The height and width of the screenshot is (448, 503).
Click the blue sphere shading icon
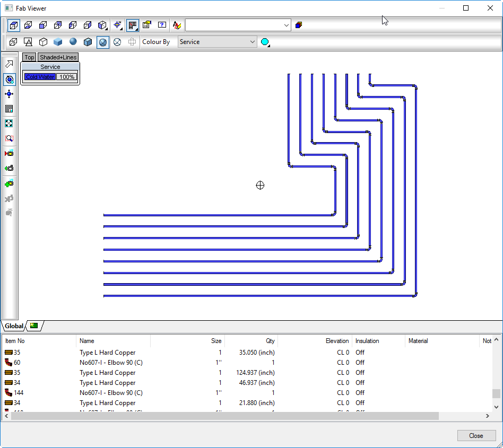point(73,42)
